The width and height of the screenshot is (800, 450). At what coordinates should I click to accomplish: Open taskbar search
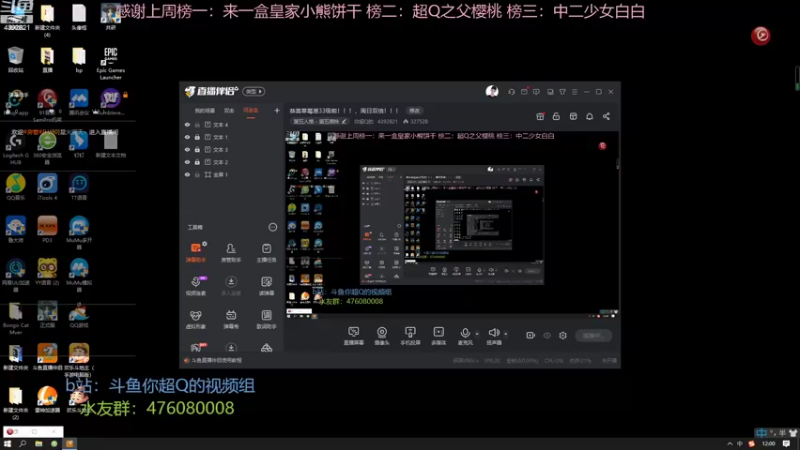[23, 444]
